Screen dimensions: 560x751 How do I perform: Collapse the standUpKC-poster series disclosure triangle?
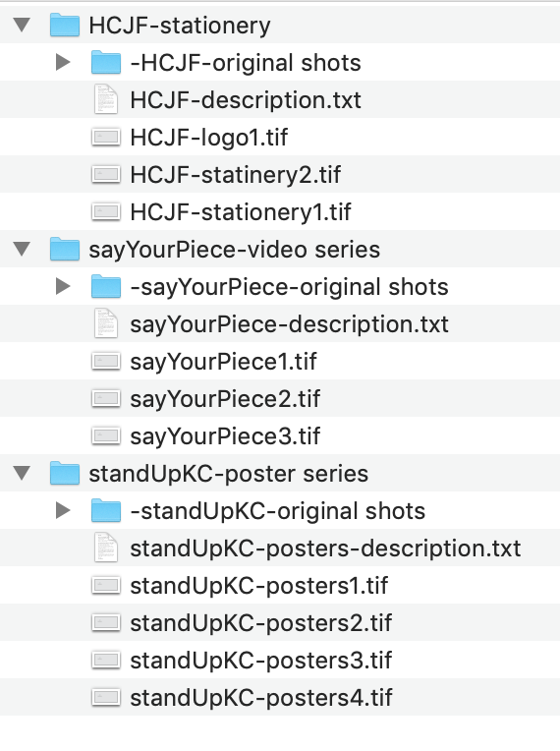coord(22,473)
